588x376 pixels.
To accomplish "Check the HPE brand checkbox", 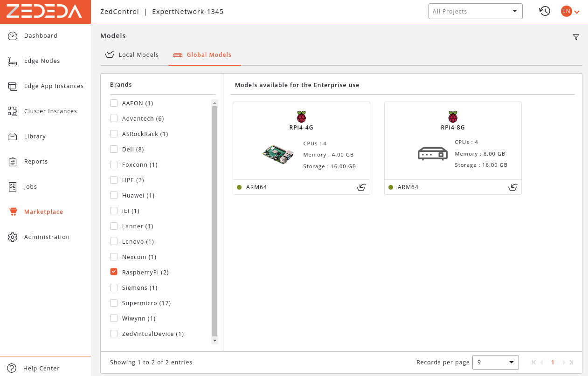I will (x=114, y=180).
